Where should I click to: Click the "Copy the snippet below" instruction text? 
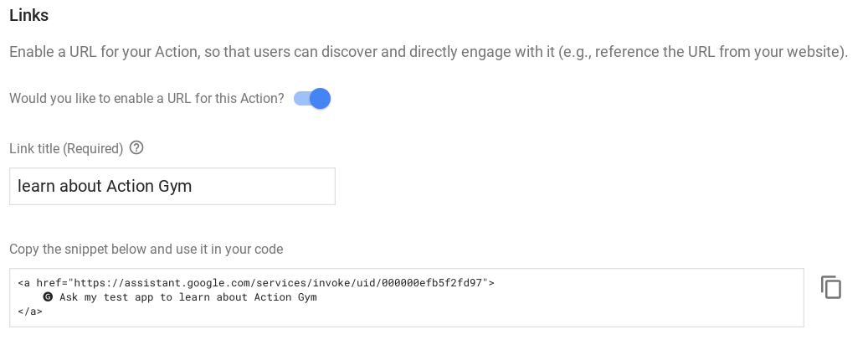[x=146, y=249]
